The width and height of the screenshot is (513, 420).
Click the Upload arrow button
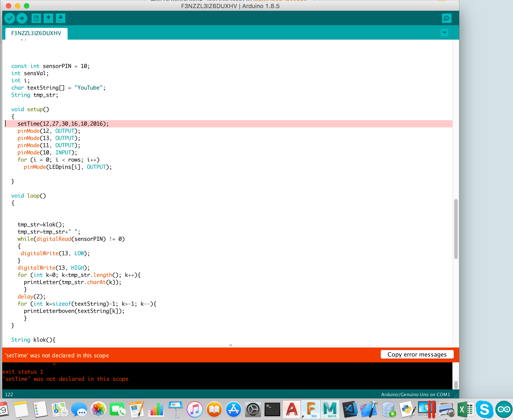coord(22,18)
